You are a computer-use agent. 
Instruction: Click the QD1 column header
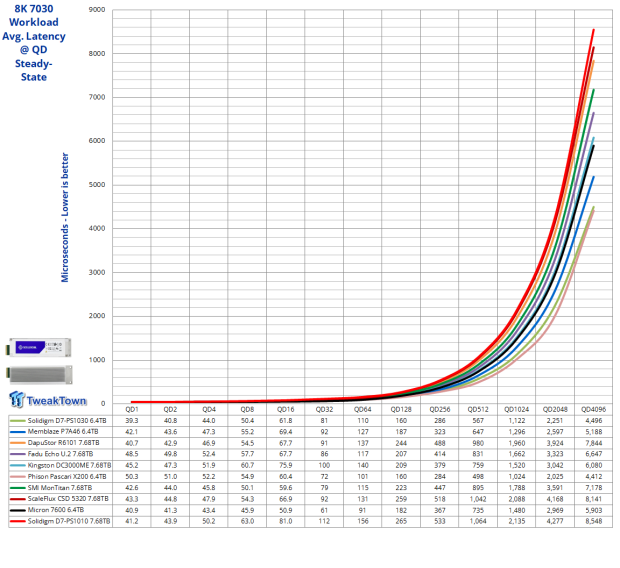pyautogui.click(x=132, y=410)
